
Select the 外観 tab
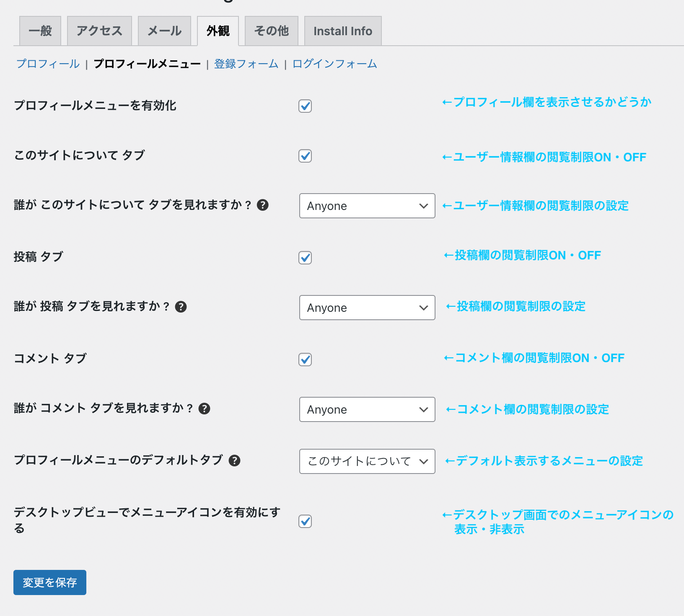218,31
